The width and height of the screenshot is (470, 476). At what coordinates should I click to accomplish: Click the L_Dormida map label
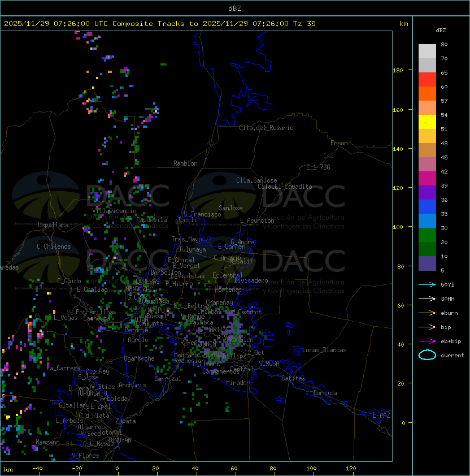click(321, 393)
